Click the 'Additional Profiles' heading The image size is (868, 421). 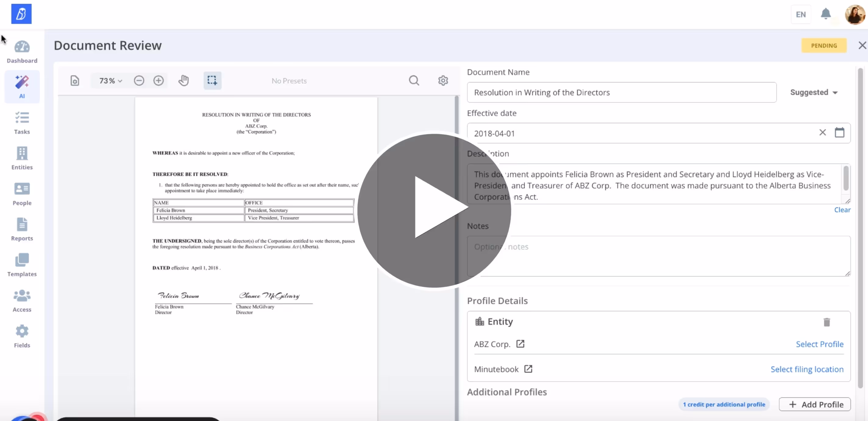pos(507,392)
